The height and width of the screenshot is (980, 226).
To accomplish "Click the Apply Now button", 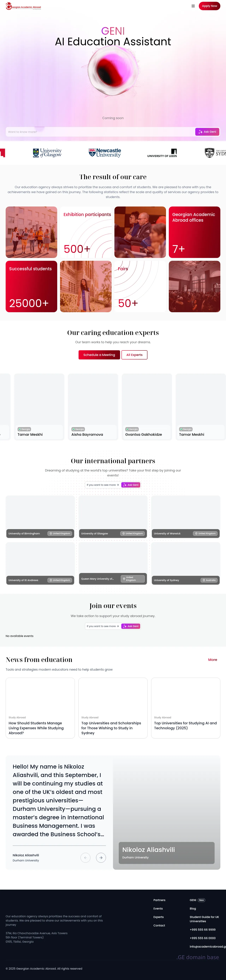I will tap(209, 6).
